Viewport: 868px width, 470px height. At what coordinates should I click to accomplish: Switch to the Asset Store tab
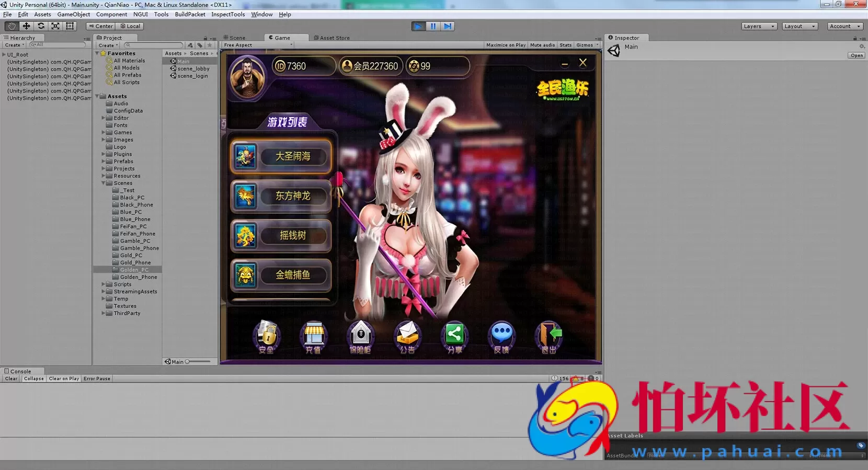[334, 38]
